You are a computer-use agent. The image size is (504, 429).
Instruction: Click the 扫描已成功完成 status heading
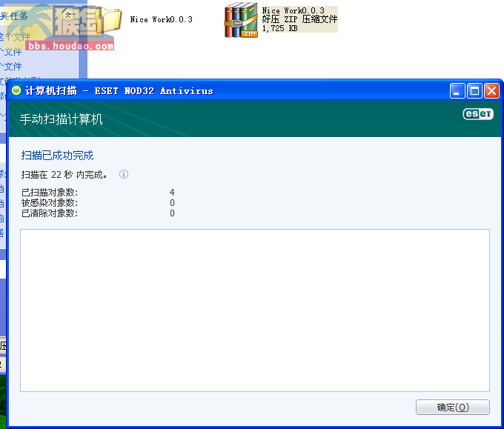tap(57, 155)
